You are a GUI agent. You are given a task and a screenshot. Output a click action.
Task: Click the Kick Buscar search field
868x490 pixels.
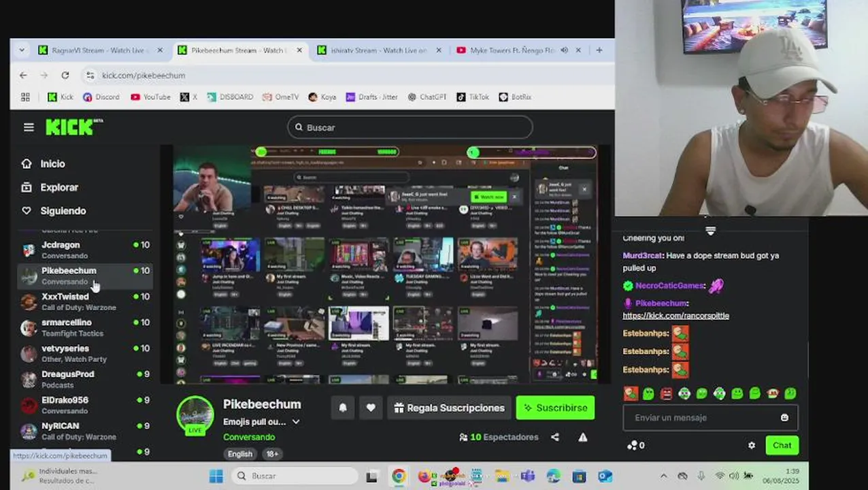coord(410,127)
